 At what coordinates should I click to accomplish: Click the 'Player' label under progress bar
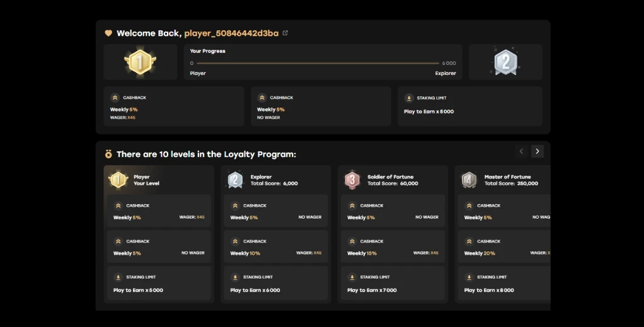[198, 74]
